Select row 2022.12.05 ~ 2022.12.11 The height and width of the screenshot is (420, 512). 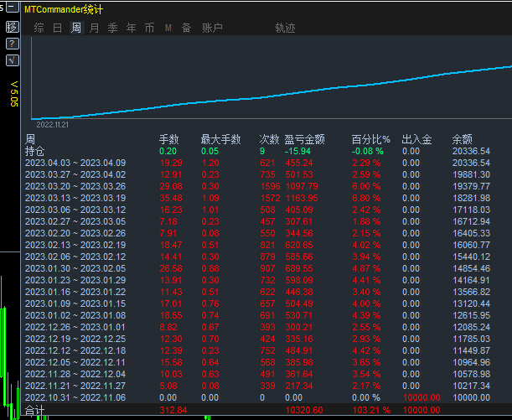click(75, 362)
